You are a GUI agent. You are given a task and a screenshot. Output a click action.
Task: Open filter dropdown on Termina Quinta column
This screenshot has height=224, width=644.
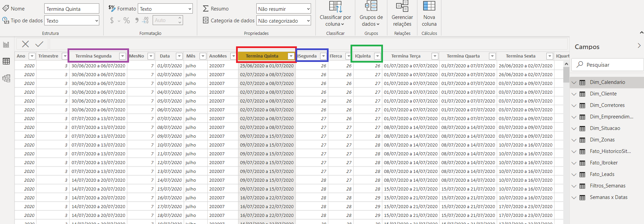pos(291,56)
